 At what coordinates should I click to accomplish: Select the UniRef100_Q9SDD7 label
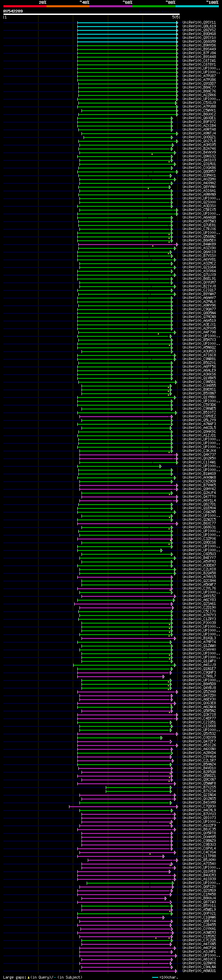(x=199, y=84)
